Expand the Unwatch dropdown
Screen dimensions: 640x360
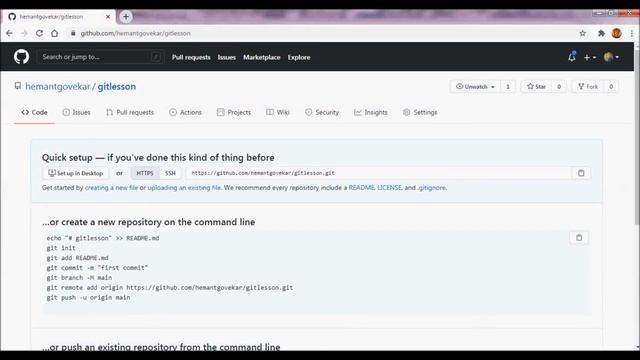tap(475, 87)
